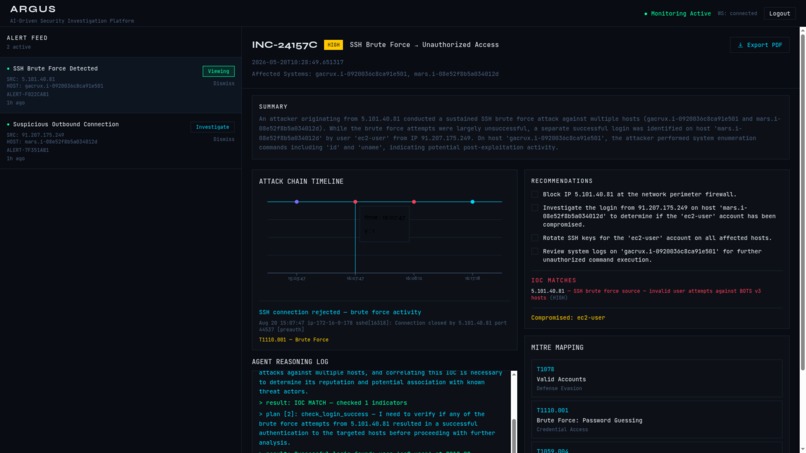Image resolution: width=806 pixels, height=453 pixels.
Task: Select the cyan fourth timeline marker
Action: pyautogui.click(x=472, y=202)
